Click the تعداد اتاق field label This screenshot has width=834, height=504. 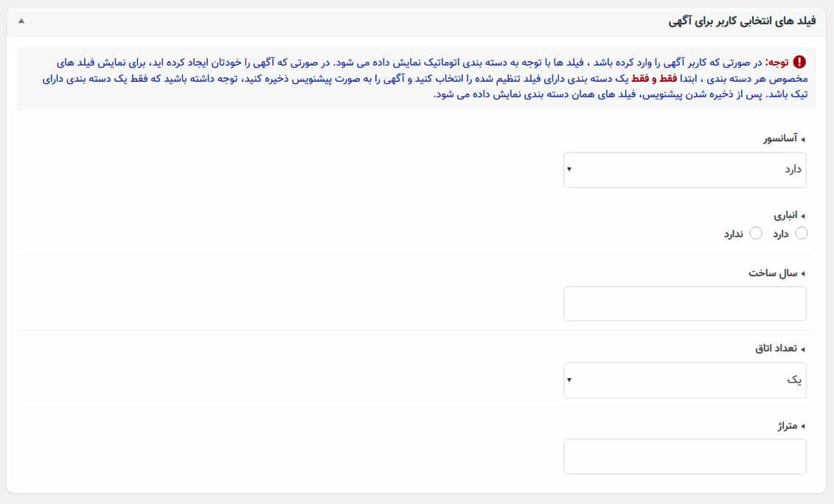click(776, 349)
